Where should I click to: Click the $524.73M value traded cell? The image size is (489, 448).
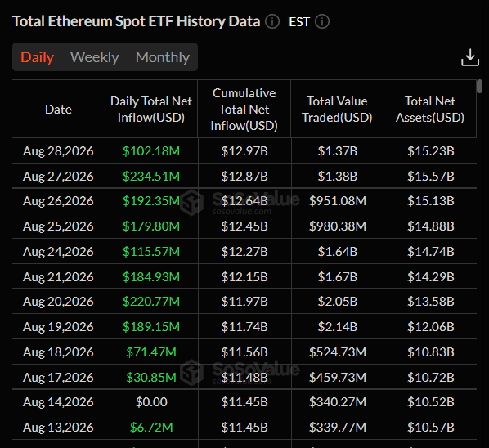[338, 352]
